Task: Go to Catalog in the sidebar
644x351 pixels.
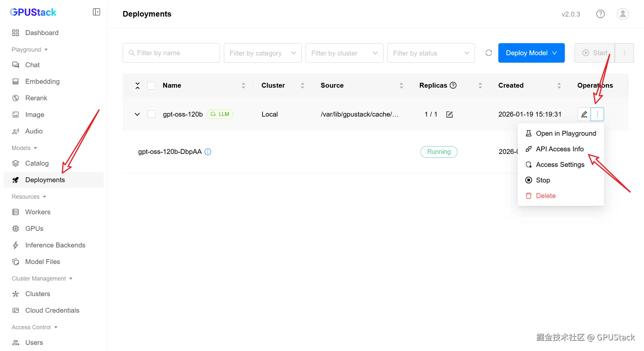Action: pyautogui.click(x=37, y=163)
